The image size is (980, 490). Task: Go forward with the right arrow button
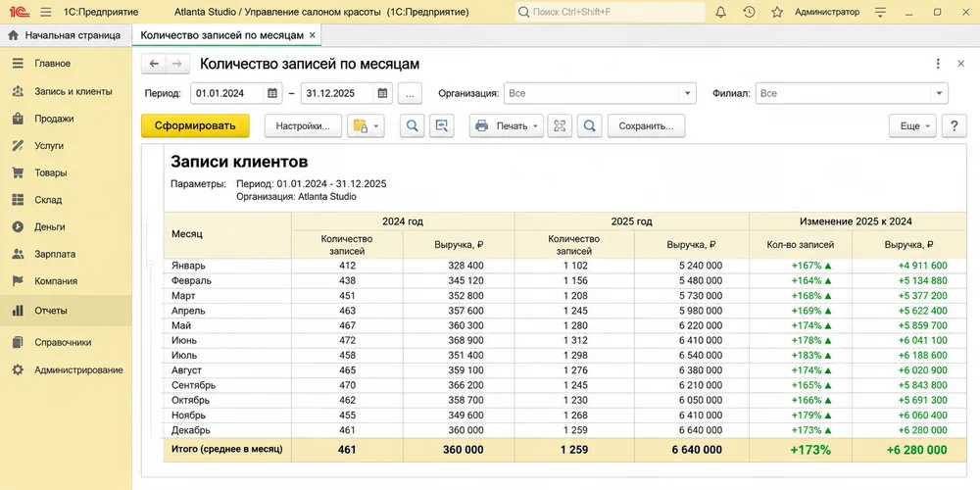(x=176, y=64)
